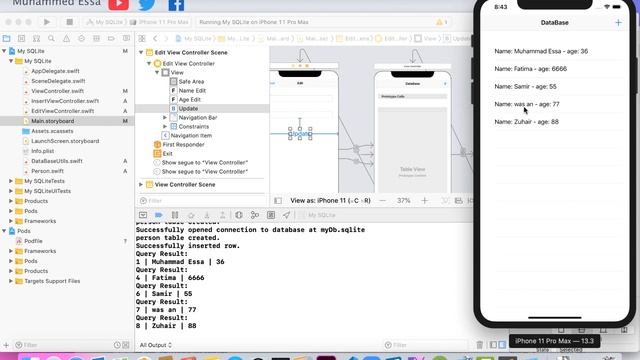Tap Zuhair age 88 row
Viewport: 640px width, 360px height.
coord(555,122)
